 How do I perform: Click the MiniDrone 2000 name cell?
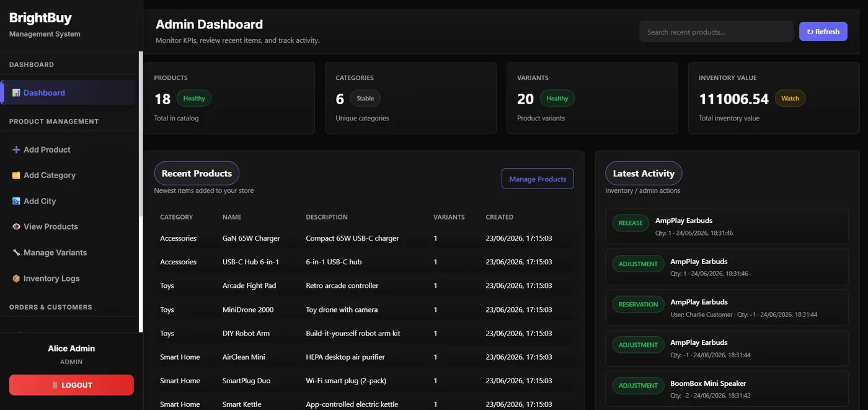[248, 310]
